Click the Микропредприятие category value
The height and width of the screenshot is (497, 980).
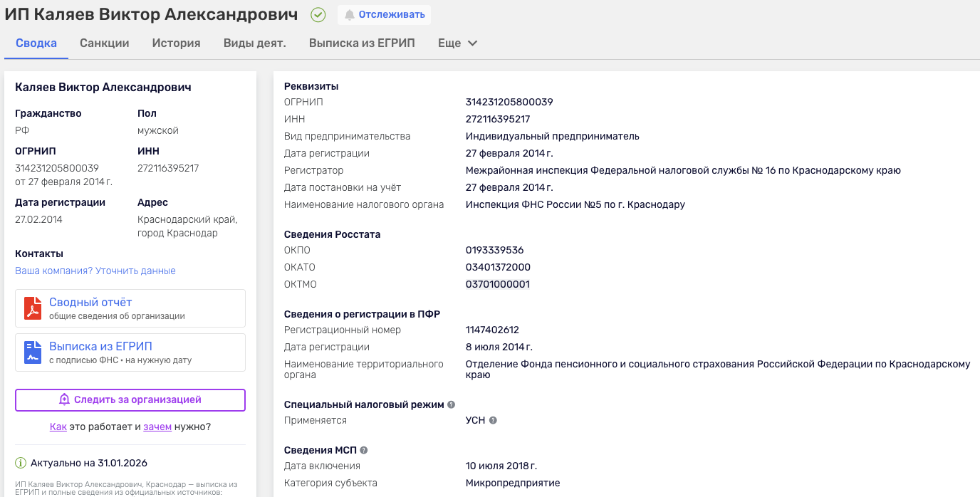point(513,483)
